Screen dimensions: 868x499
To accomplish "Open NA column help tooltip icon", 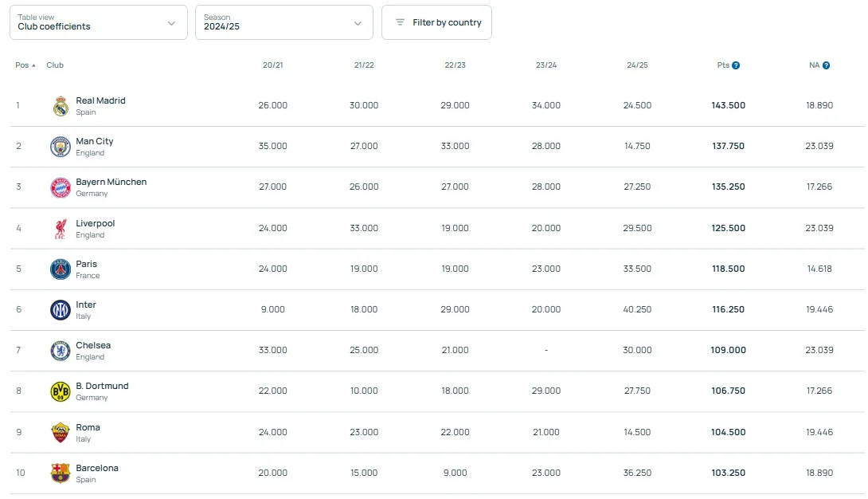I will 826,65.
